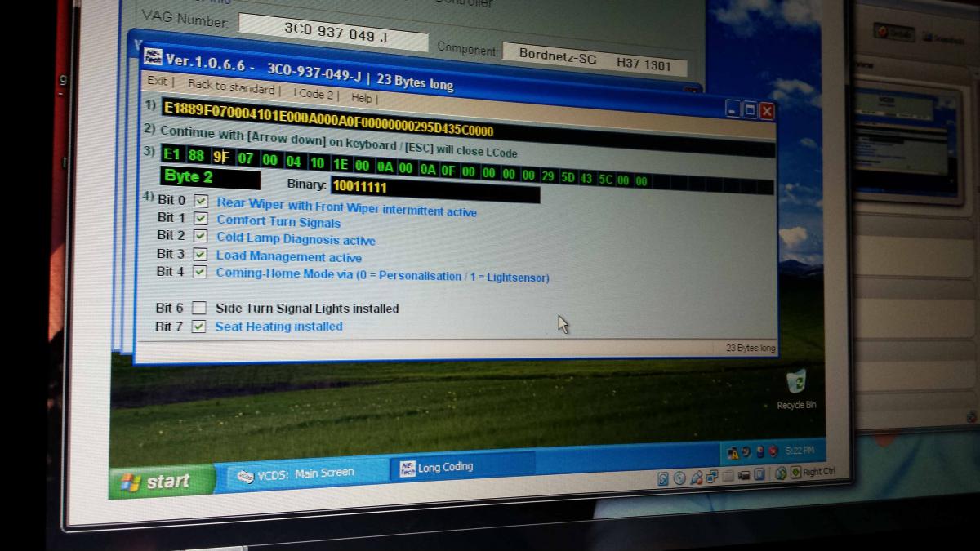Click the VirtualBox USB devices status icon

(697, 478)
